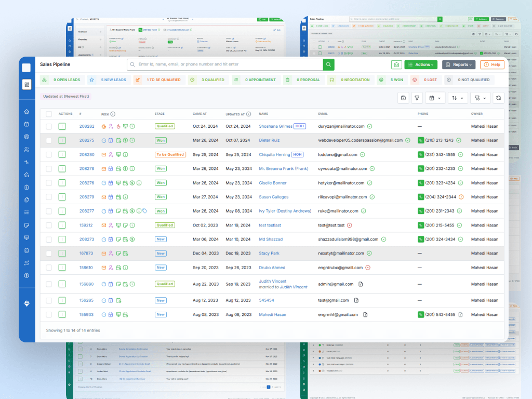Click dashboard grid icon in left sidebar

(27, 85)
